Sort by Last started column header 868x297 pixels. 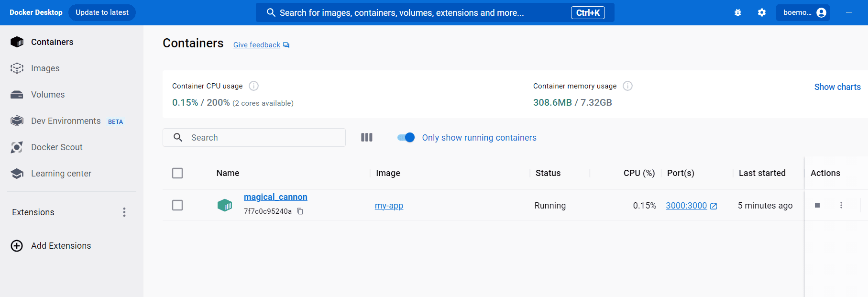762,173
